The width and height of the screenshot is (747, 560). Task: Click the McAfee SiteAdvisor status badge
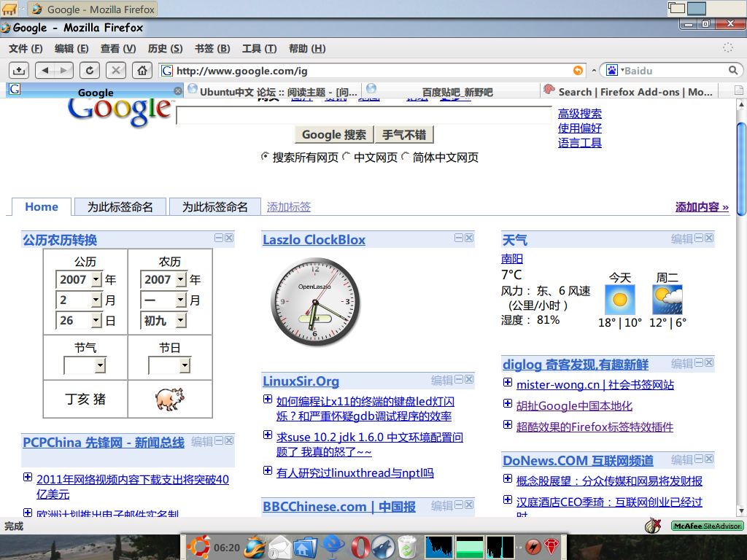point(708,526)
